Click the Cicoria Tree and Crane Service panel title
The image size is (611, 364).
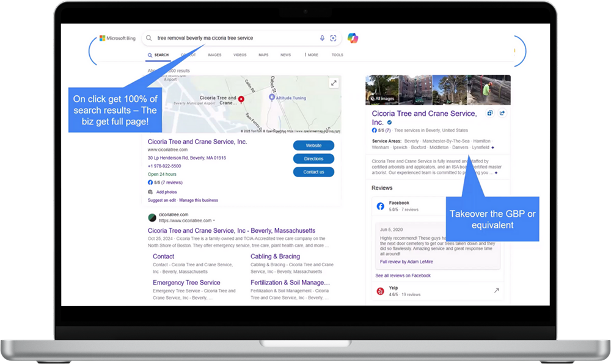425,118
